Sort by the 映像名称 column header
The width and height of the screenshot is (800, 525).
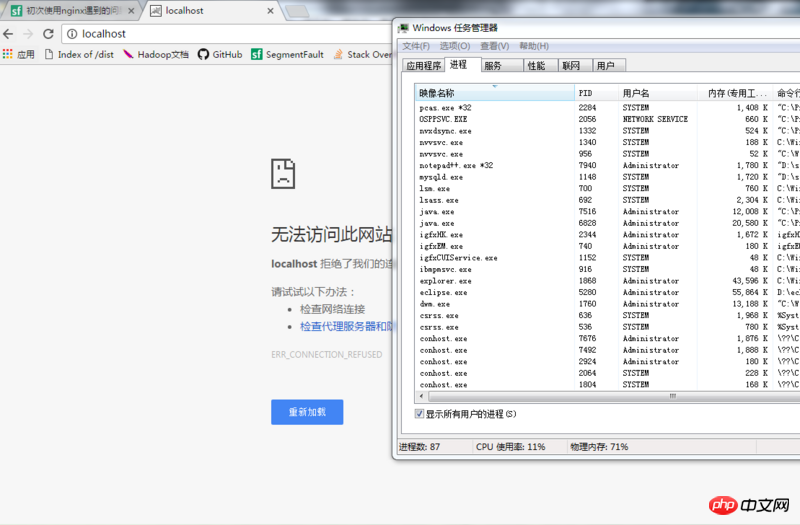[495, 93]
